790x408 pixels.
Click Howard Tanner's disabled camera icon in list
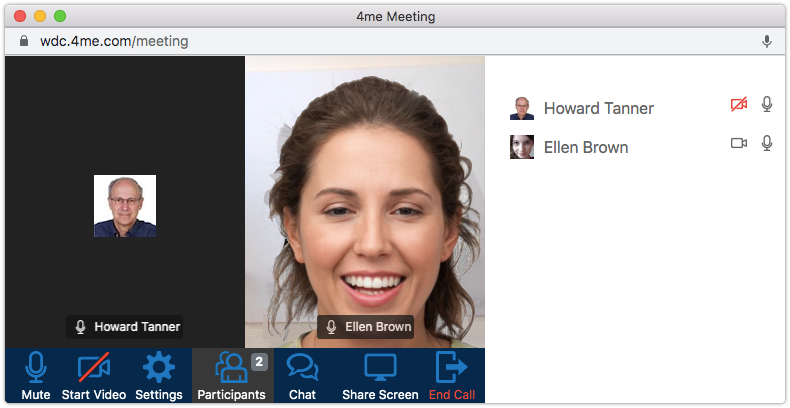point(739,105)
